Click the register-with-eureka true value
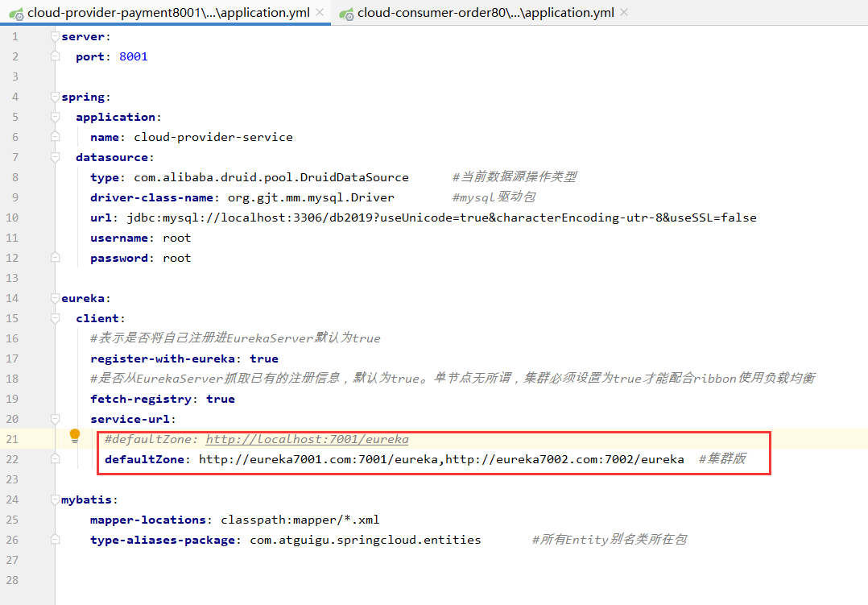Screen dimensions: 868x605 click(x=263, y=358)
